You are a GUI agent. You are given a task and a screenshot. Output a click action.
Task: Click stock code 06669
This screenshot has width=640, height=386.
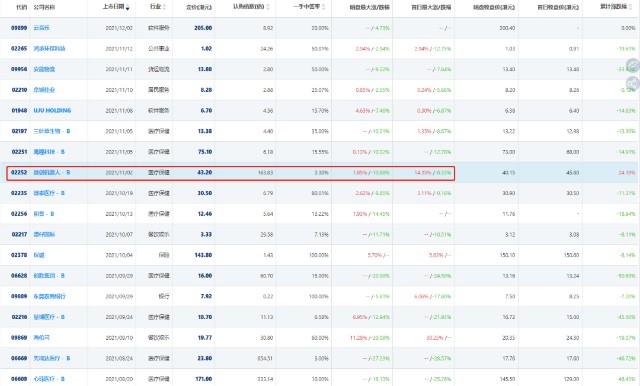click(19, 358)
